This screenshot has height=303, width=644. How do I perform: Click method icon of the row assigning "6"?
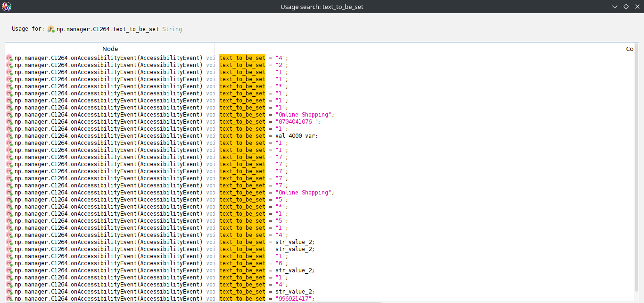pos(9,263)
